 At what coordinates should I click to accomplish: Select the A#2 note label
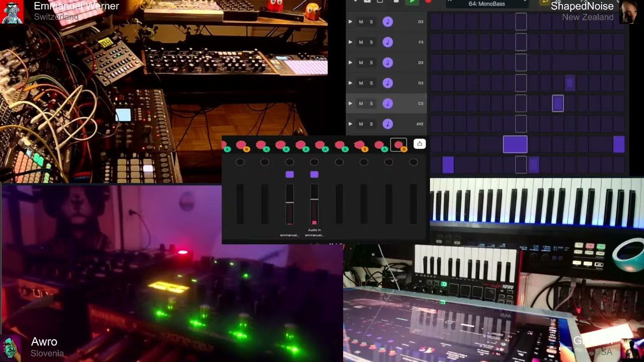(x=420, y=124)
